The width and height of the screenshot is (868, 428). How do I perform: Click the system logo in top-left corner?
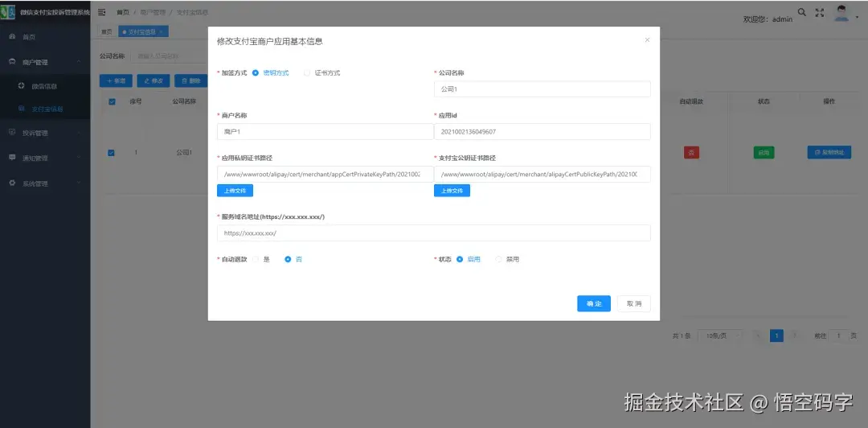point(8,12)
